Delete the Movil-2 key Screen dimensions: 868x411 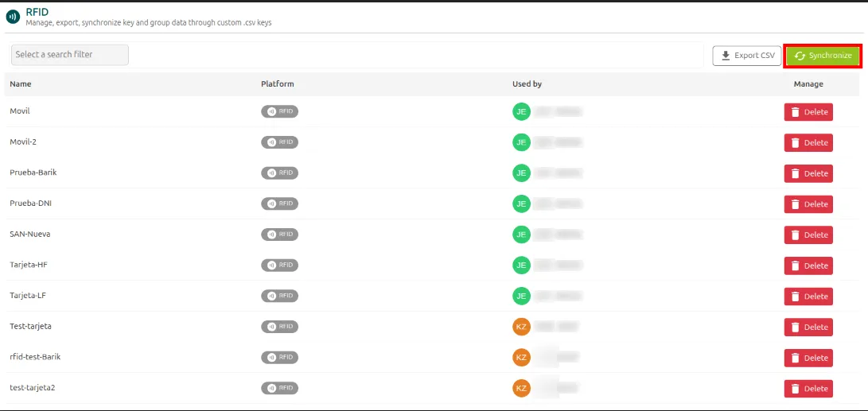(x=808, y=143)
